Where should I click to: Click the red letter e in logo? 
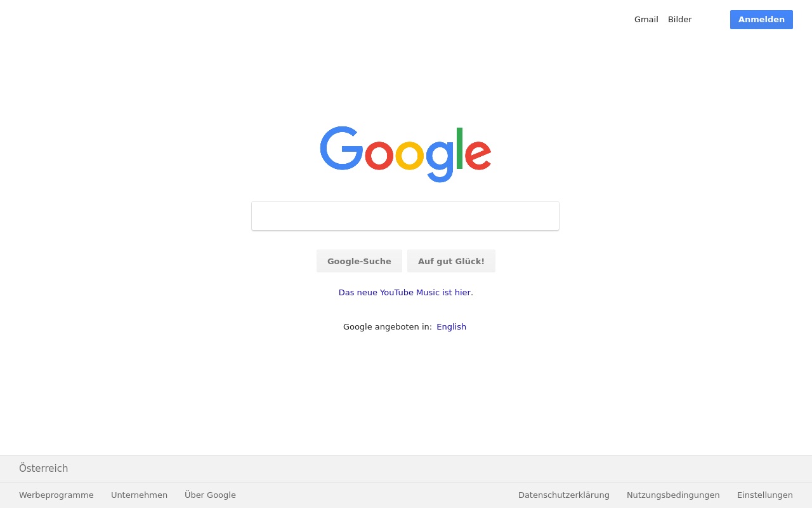pyautogui.click(x=478, y=156)
